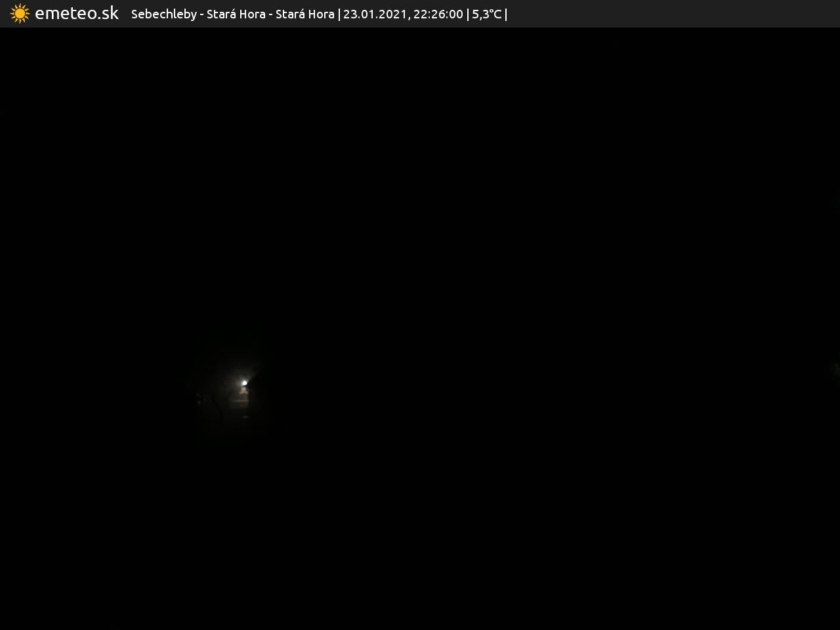Viewport: 840px width, 630px height.
Task: Select the 5,3°C temperature reading
Action: (x=486, y=14)
